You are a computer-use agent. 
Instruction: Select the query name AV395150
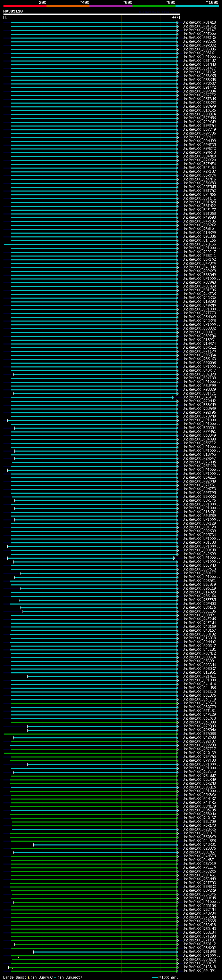pyautogui.click(x=13, y=11)
